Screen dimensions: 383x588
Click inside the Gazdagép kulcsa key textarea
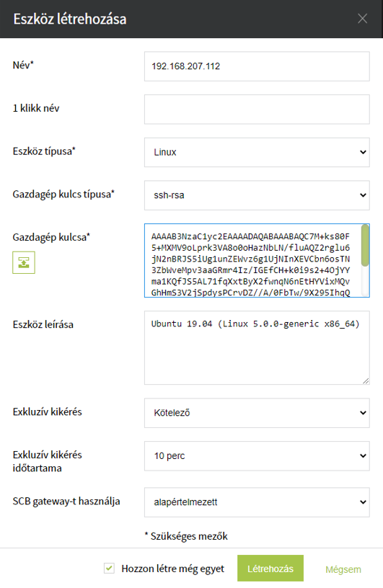coord(252,261)
